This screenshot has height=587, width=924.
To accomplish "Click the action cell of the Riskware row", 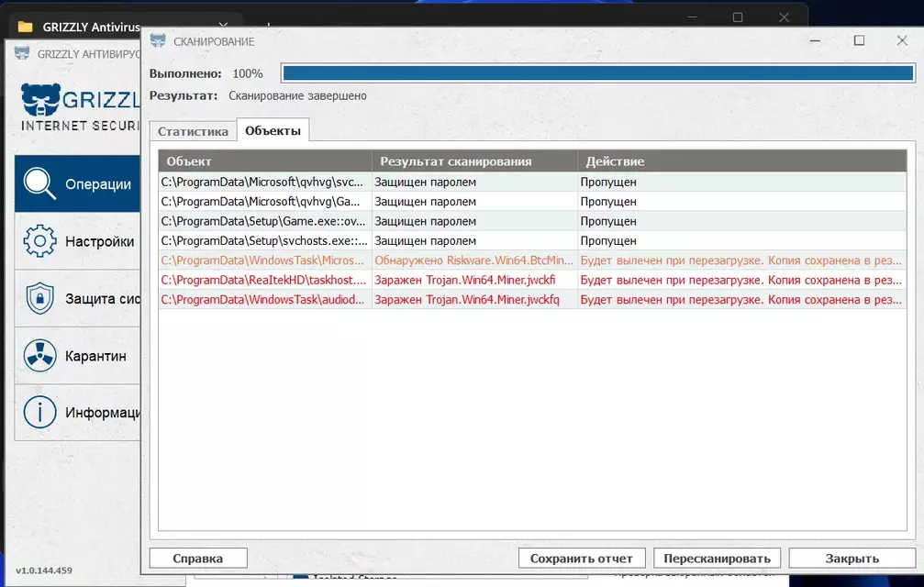I will 742,260.
